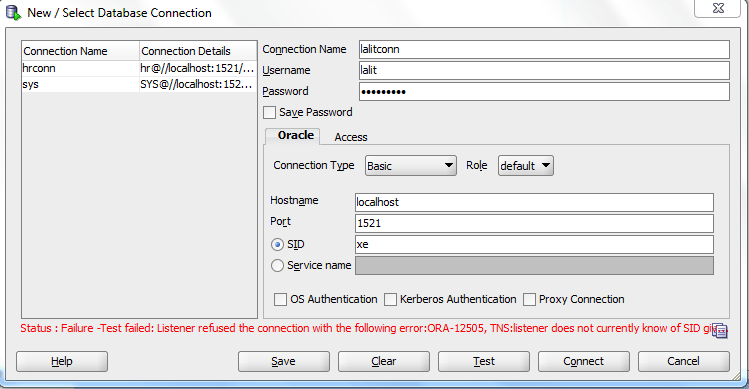Enable the Save Password checkbox
Viewport: 749px width, 389px height.
click(269, 112)
